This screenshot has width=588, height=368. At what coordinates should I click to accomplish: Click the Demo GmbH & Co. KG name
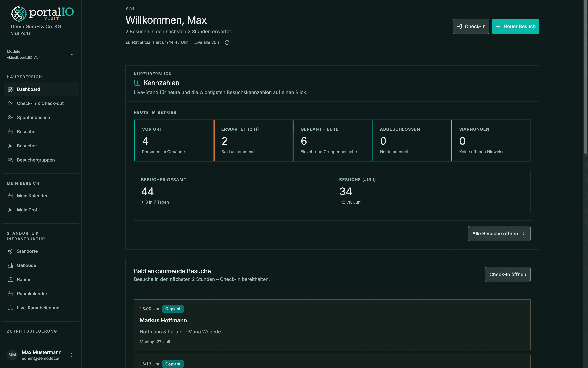36,27
